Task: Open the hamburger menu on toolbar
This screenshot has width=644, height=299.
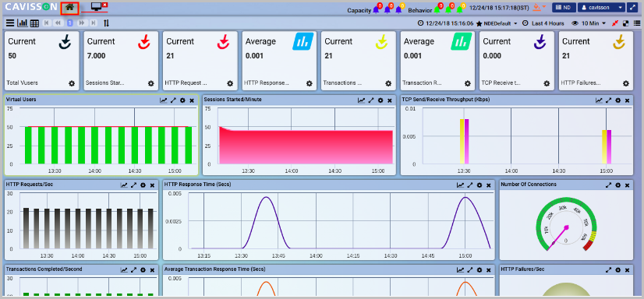Action: [x=10, y=23]
